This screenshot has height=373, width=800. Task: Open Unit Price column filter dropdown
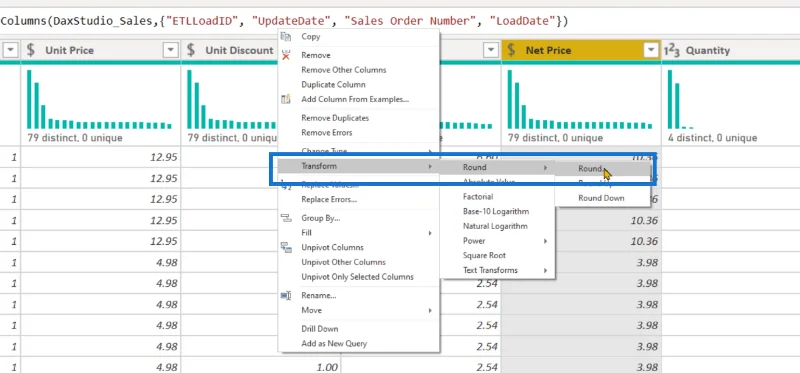coord(170,50)
